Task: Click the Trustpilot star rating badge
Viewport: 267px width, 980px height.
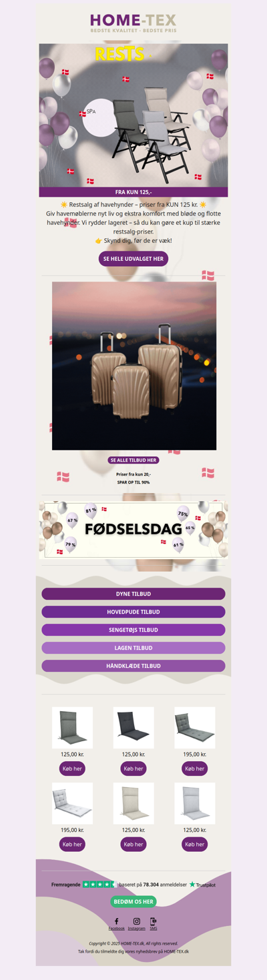Action: tap(99, 884)
